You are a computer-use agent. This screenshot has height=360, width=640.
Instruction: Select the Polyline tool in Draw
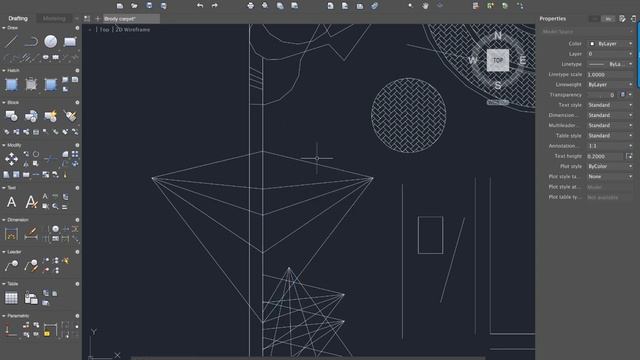point(31,41)
